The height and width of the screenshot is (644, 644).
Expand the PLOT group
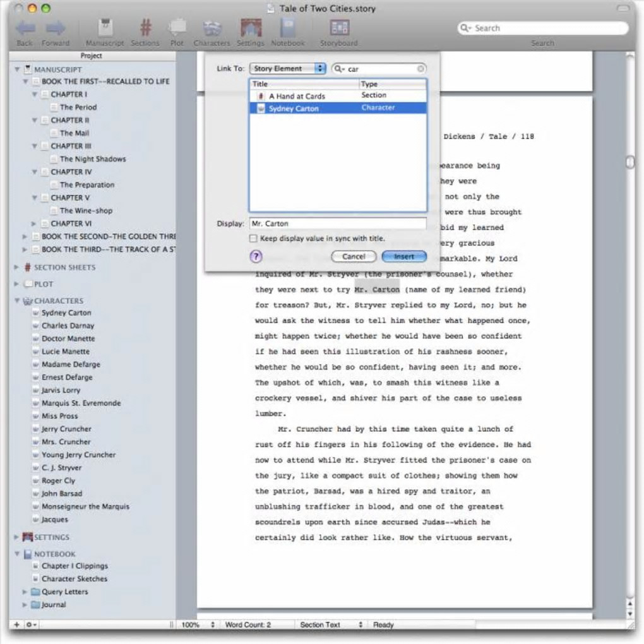coord(16,284)
